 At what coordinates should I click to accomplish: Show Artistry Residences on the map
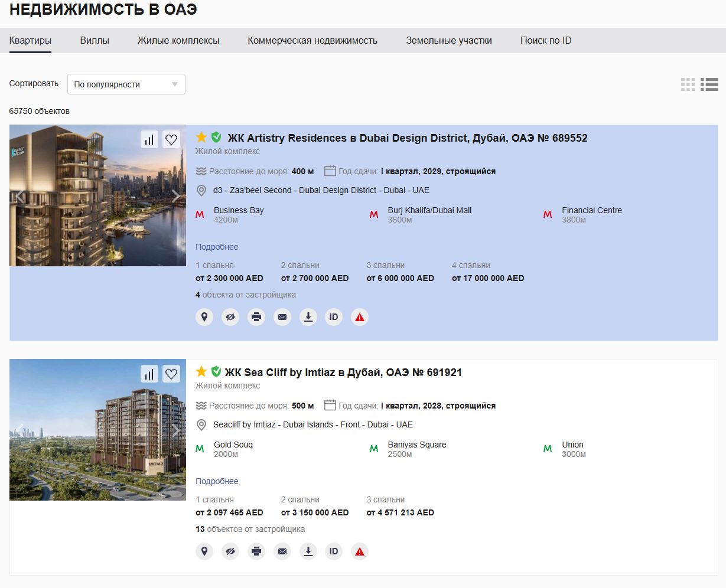[x=204, y=317]
